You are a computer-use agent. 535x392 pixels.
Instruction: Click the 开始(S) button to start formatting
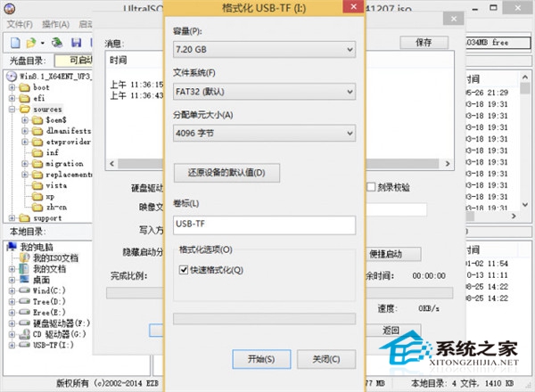[261, 359]
